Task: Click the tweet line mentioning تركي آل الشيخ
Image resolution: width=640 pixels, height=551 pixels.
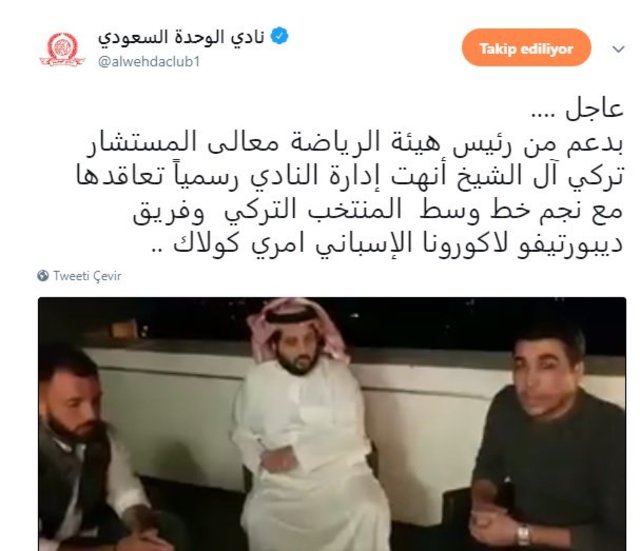Action: tap(350, 177)
